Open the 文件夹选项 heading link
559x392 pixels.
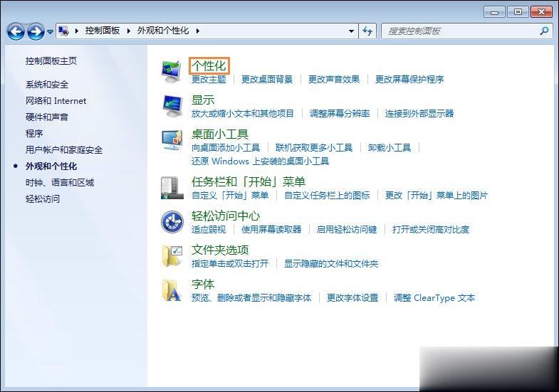220,250
